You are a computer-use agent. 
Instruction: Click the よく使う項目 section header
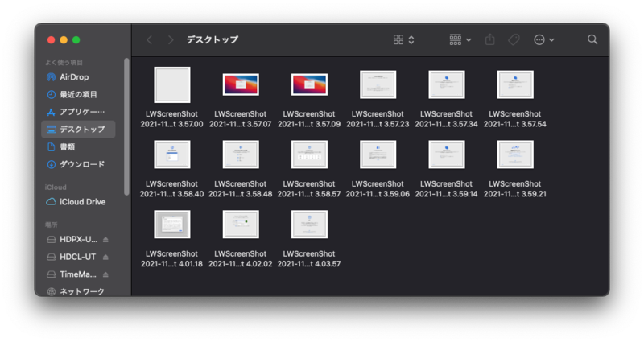click(x=64, y=63)
